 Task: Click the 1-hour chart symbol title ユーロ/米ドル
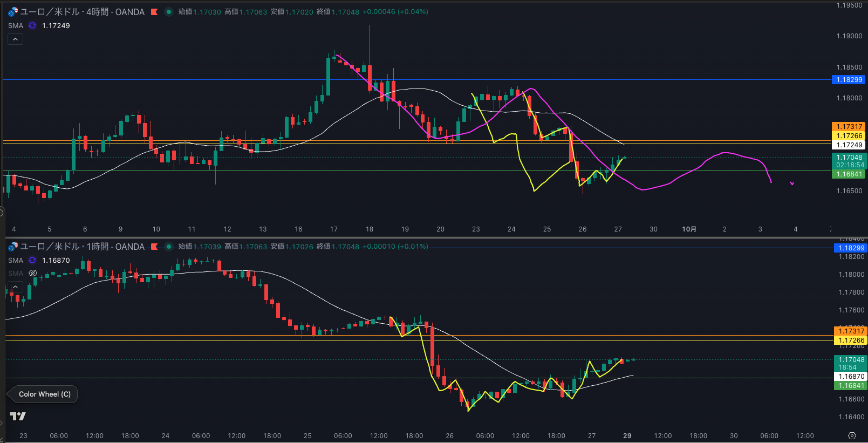(82, 247)
